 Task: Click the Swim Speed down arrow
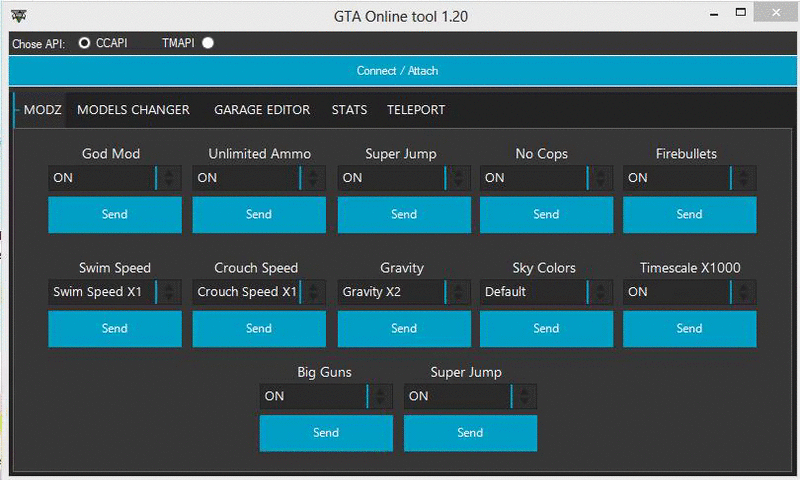pyautogui.click(x=169, y=297)
